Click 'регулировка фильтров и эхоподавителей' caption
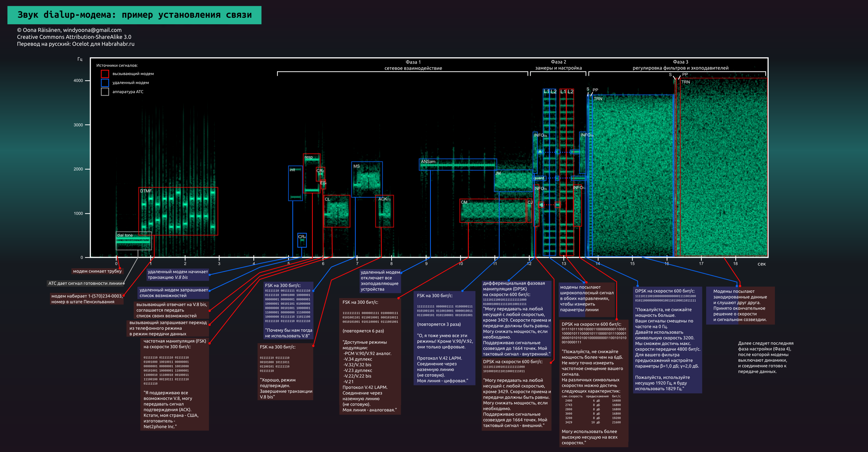 tap(681, 68)
